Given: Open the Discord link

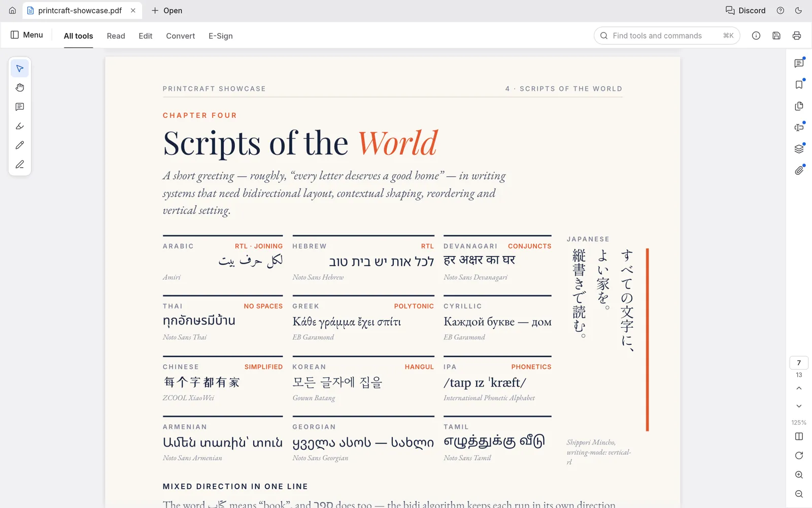Looking at the screenshot, I should (745, 10).
